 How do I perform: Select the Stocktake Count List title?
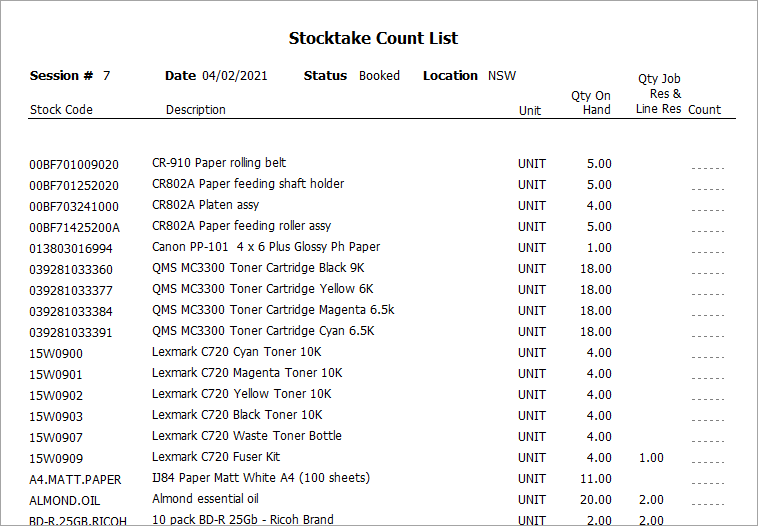pos(373,38)
